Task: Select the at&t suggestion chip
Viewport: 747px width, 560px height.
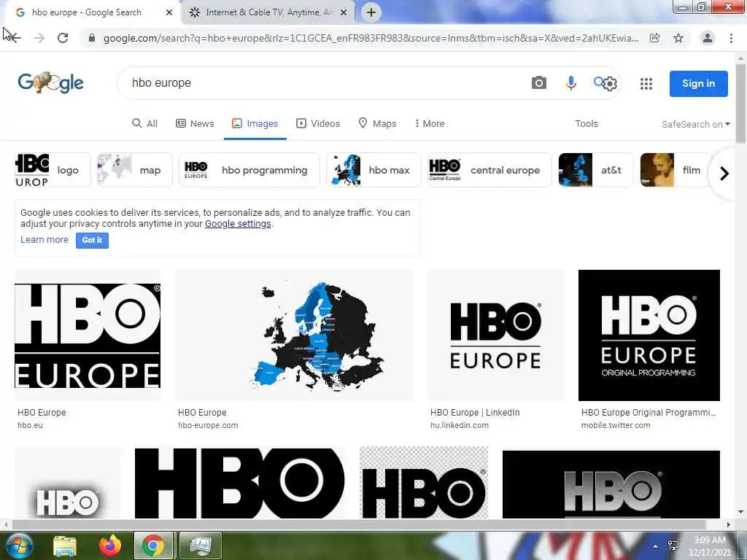Action: (595, 170)
